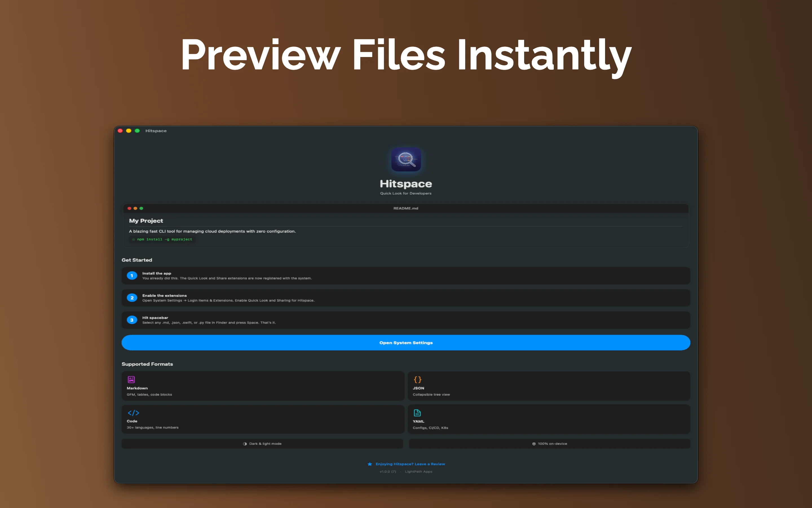Click the YAML format card
Viewport: 812px width, 508px height.
tap(549, 419)
